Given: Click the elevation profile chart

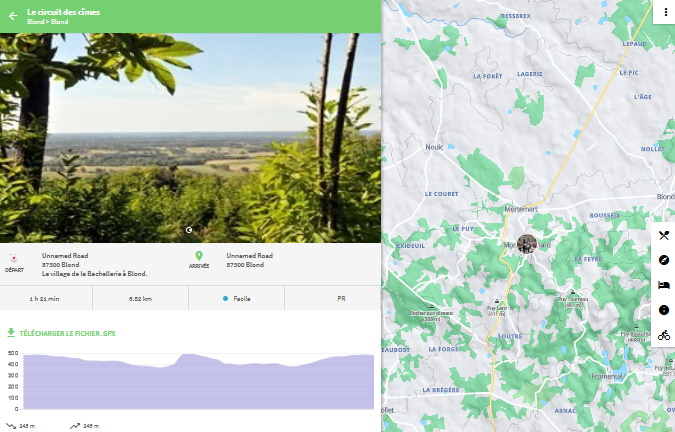Looking at the screenshot, I should pos(198,381).
